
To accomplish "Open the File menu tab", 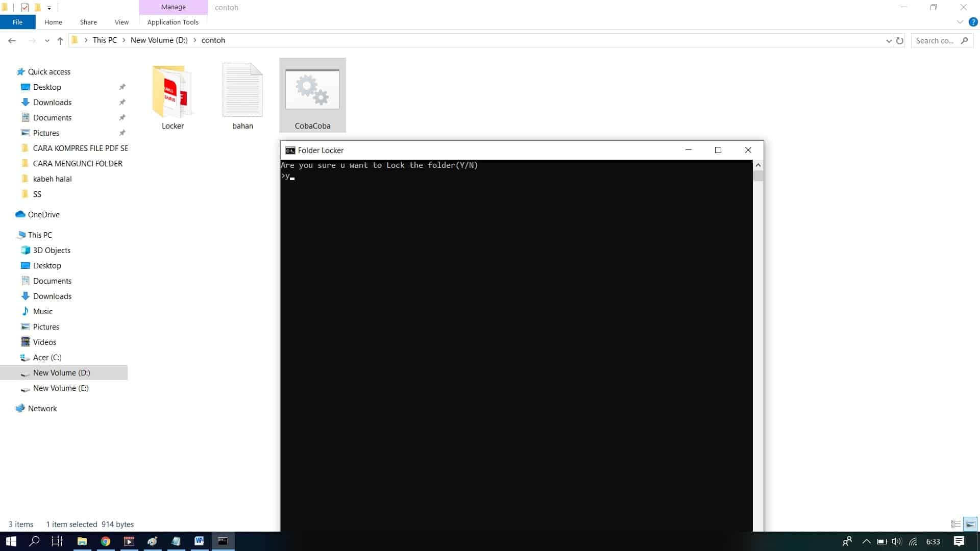I will pyautogui.click(x=17, y=22).
